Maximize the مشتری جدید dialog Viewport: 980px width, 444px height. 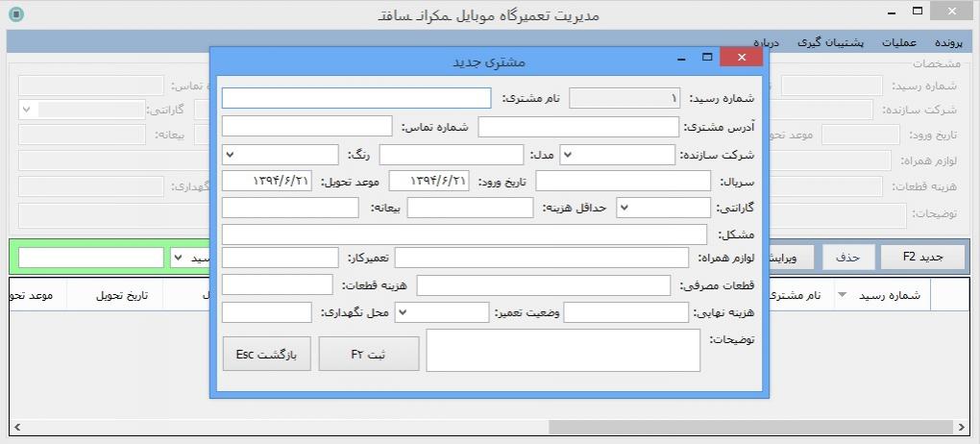pos(707,57)
